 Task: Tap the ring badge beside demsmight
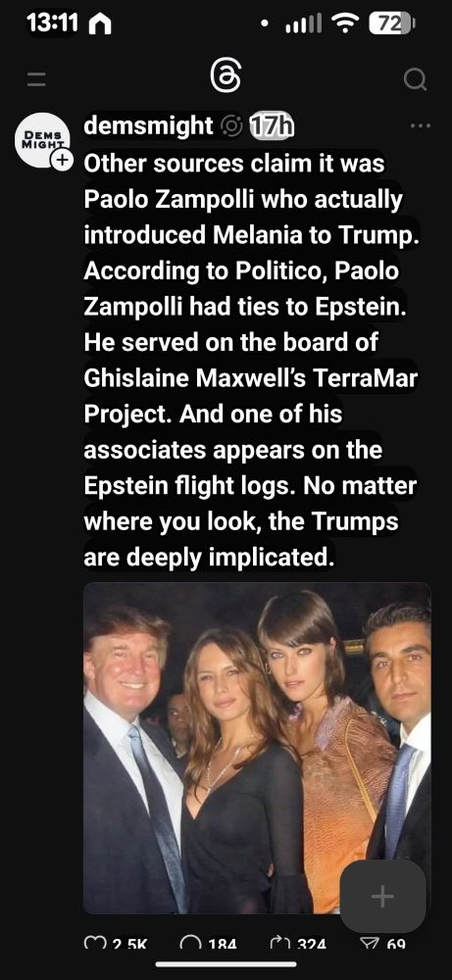[x=232, y=126]
